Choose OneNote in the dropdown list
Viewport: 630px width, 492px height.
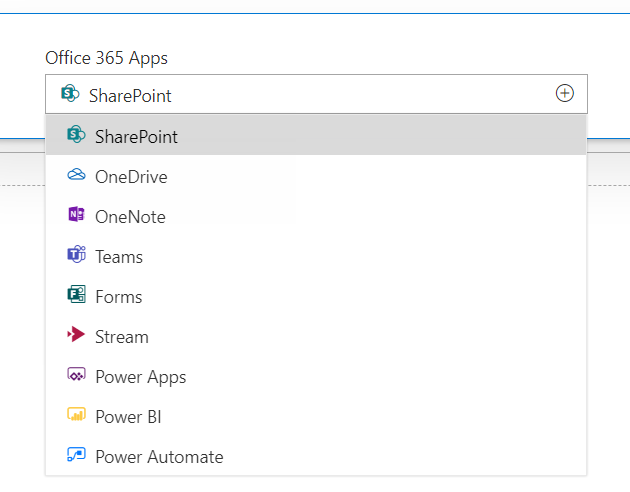[x=316, y=216]
